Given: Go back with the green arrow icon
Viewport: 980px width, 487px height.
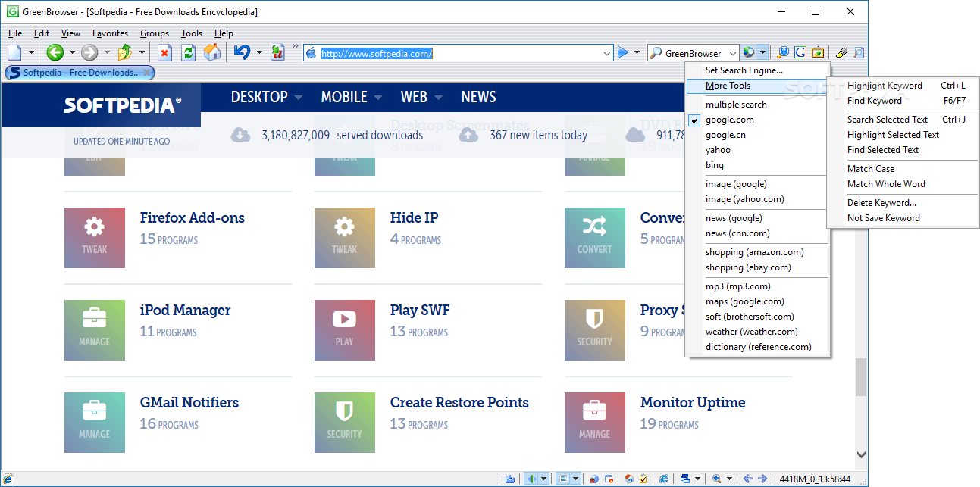Looking at the screenshot, I should click(x=55, y=52).
